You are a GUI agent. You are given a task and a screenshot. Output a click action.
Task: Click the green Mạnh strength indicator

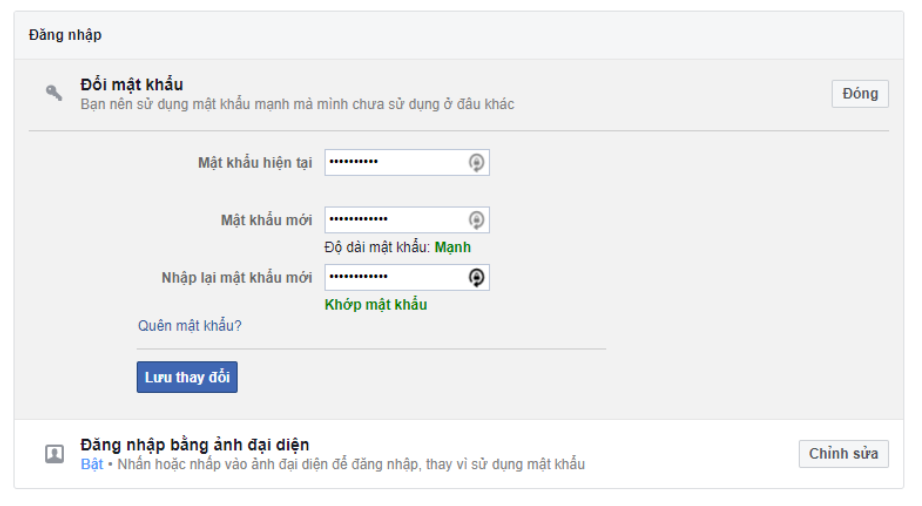(453, 247)
